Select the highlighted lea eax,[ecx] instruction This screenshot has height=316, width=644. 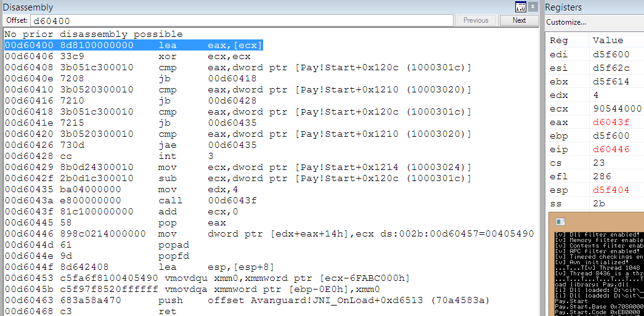pos(134,45)
